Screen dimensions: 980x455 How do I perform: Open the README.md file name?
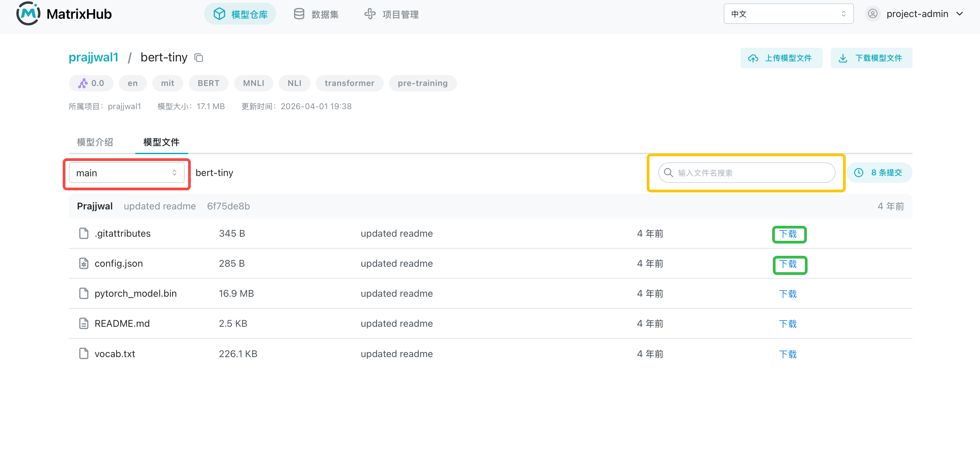tap(122, 323)
